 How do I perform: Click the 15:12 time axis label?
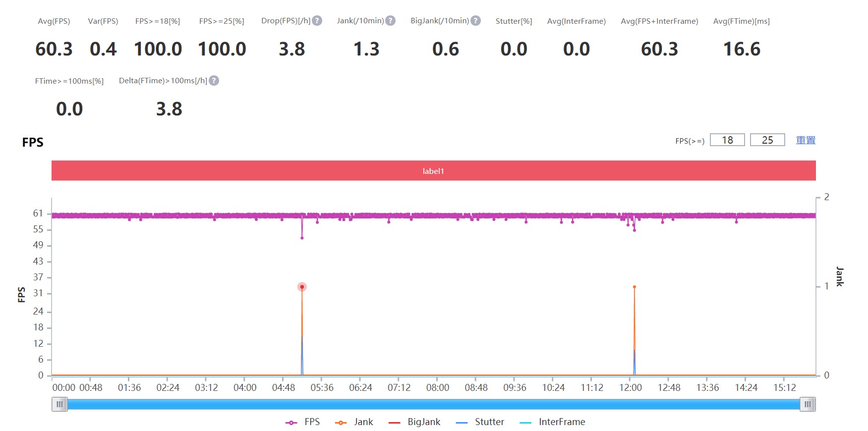[785, 387]
